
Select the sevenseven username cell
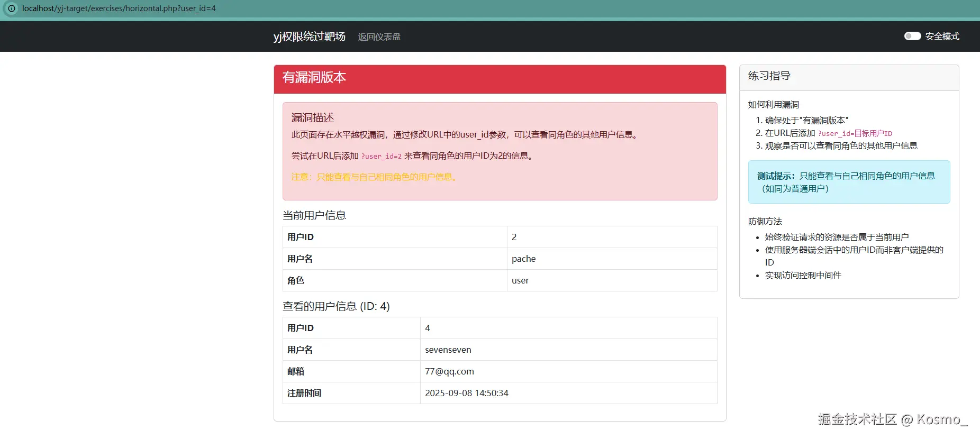point(569,350)
